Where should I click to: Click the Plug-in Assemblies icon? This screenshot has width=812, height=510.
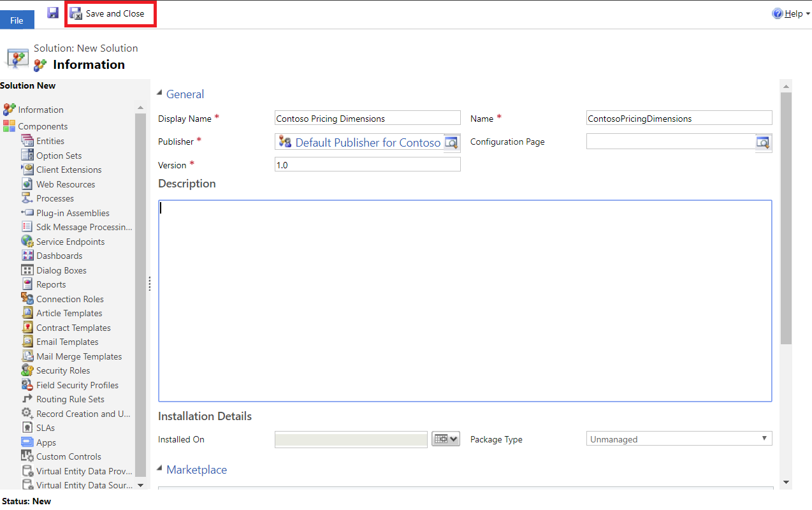click(27, 212)
